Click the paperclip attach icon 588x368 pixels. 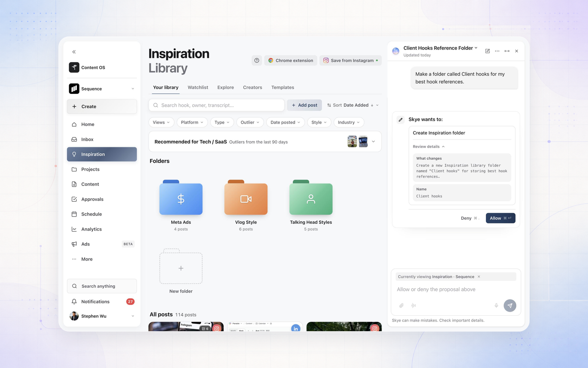click(401, 305)
